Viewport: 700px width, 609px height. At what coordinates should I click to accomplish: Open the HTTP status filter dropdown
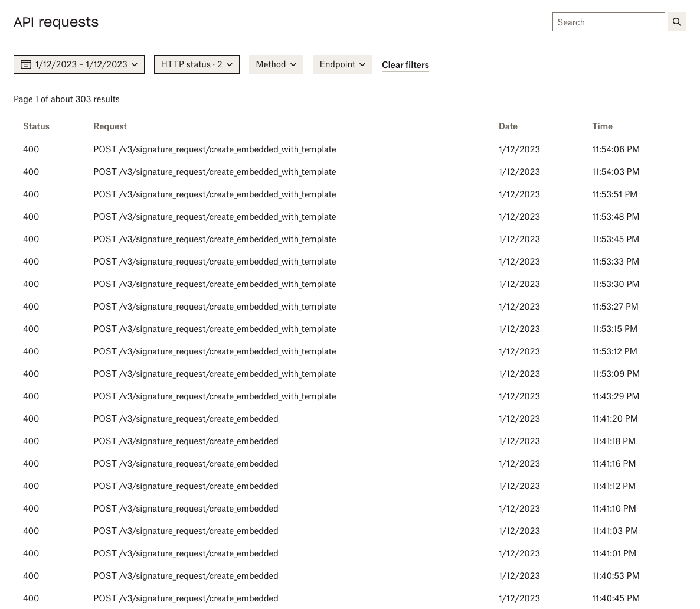[197, 64]
